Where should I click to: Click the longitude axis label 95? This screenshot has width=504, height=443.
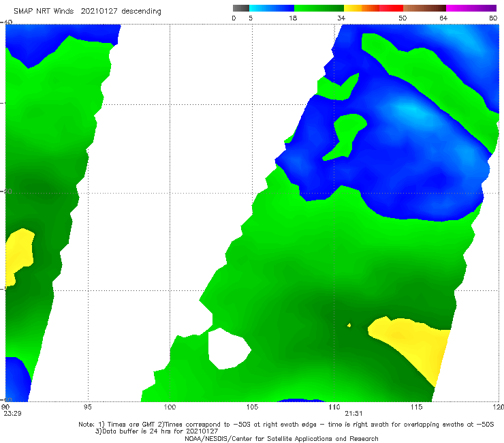coord(87,407)
